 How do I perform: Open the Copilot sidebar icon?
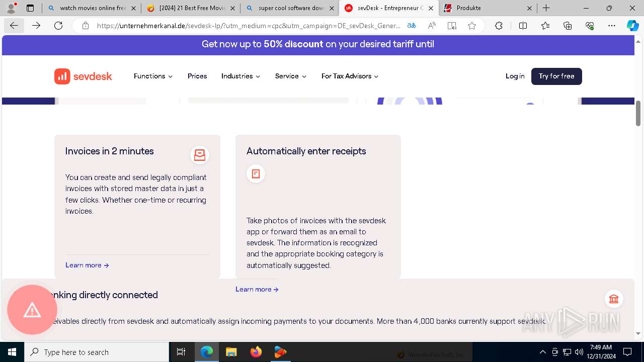[x=632, y=26]
